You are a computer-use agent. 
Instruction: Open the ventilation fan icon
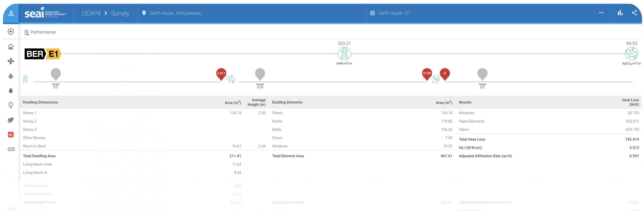[x=11, y=61]
